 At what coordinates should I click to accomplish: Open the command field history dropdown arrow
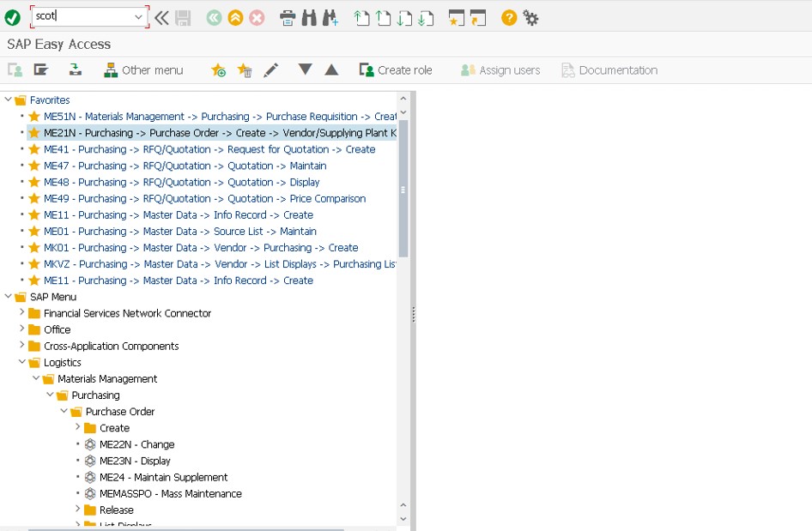138,16
